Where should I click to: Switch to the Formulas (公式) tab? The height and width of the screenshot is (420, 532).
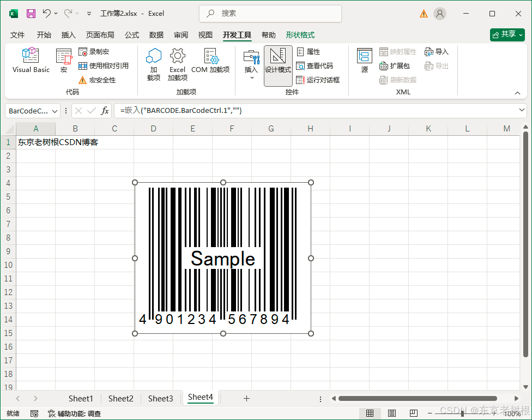[x=132, y=35]
